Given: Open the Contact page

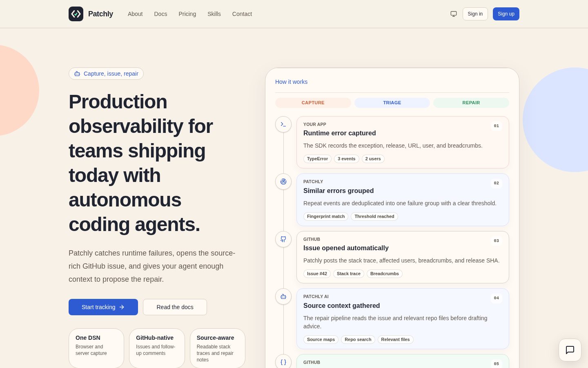Looking at the screenshot, I should pos(242,14).
